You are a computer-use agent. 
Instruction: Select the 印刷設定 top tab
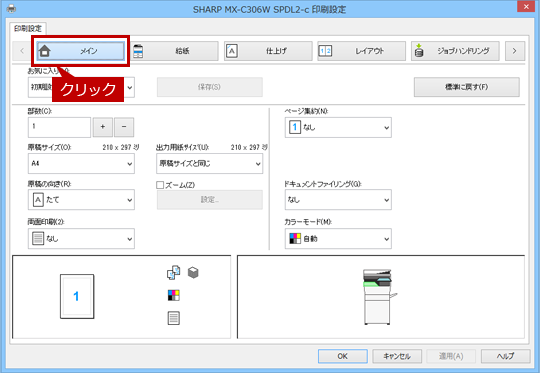[x=28, y=29]
